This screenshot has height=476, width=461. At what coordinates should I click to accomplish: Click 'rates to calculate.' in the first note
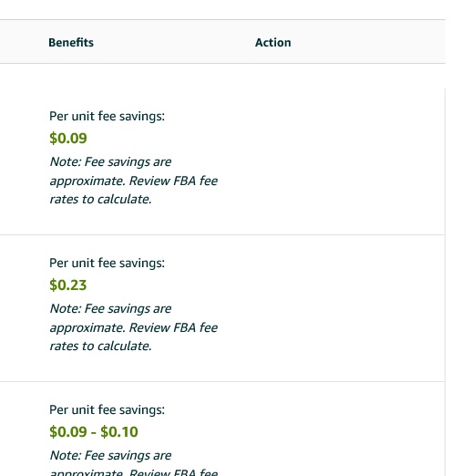tap(100, 200)
